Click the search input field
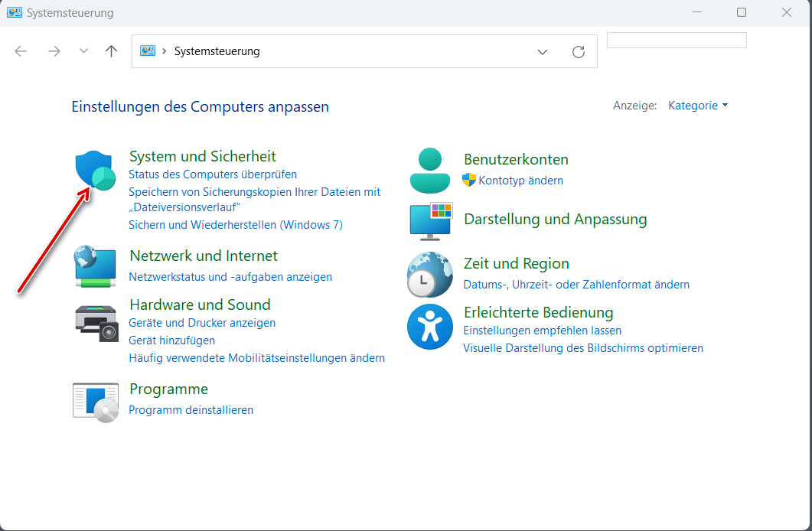The height and width of the screenshot is (531, 812). click(x=676, y=41)
